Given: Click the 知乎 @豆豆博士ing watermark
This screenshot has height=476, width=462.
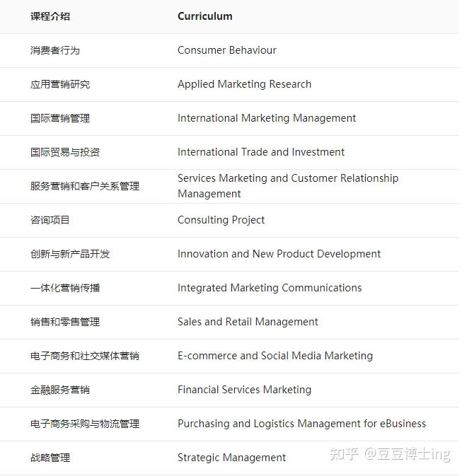Looking at the screenshot, I should coord(391,455).
